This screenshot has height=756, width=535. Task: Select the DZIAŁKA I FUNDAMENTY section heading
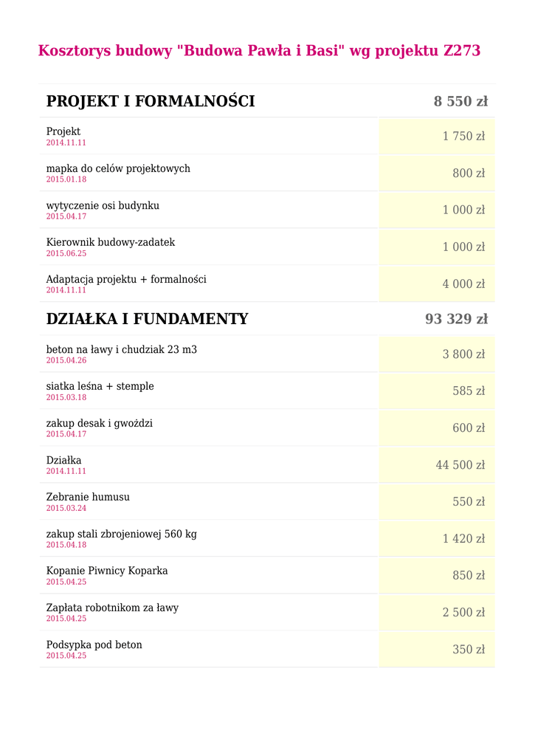(x=147, y=319)
